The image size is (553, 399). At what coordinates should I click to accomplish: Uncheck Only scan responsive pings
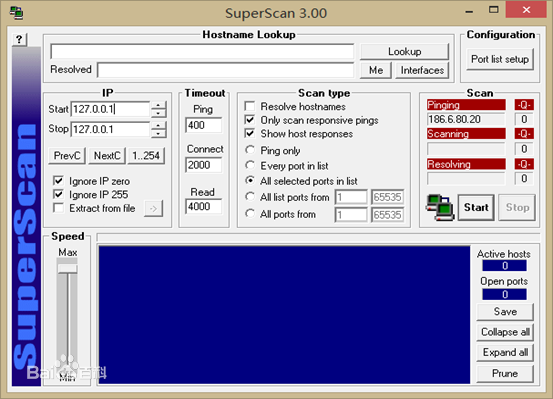[250, 120]
